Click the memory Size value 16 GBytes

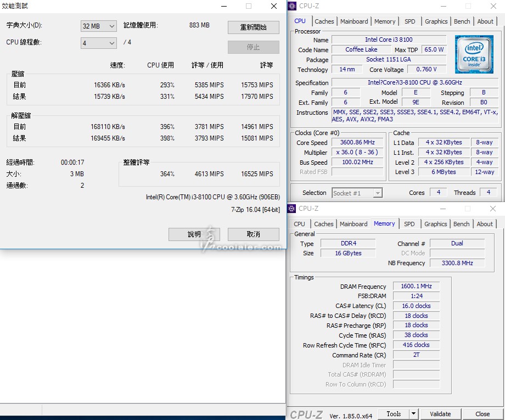click(348, 253)
